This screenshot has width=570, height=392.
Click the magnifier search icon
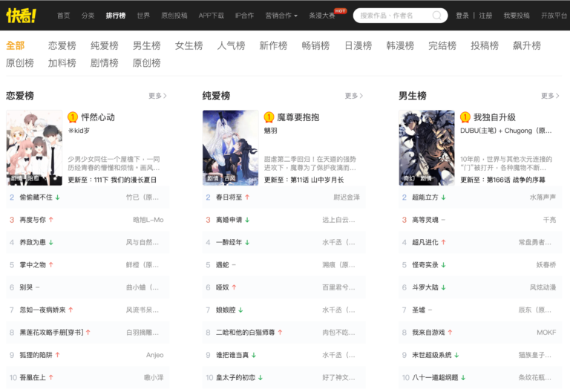click(x=438, y=15)
